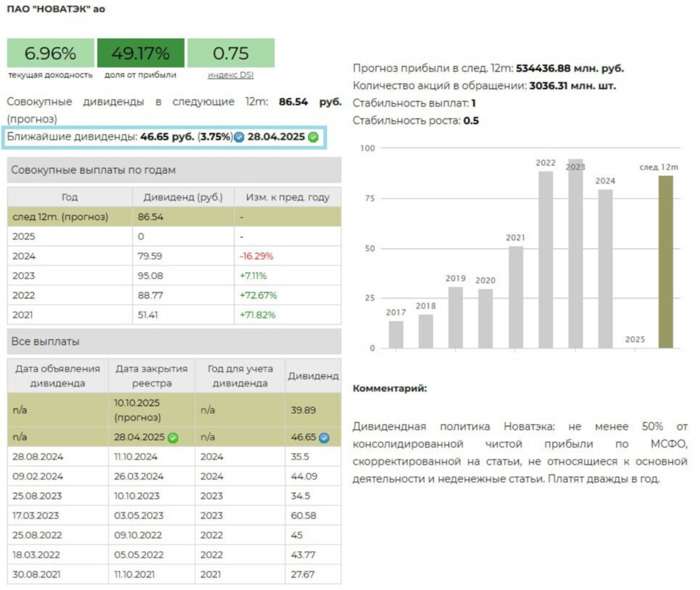The image size is (700, 590).
Task: Click the 49.17% profit share tile
Action: [x=141, y=53]
